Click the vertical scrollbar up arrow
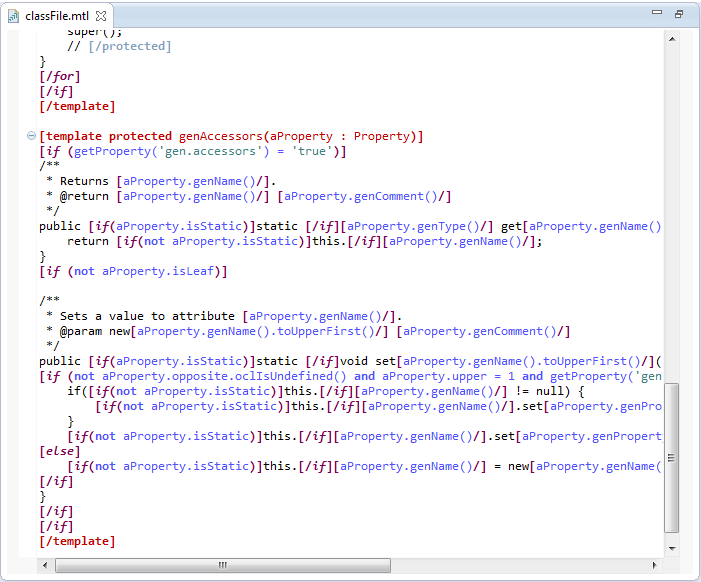The height and width of the screenshot is (582, 701). (x=672, y=38)
